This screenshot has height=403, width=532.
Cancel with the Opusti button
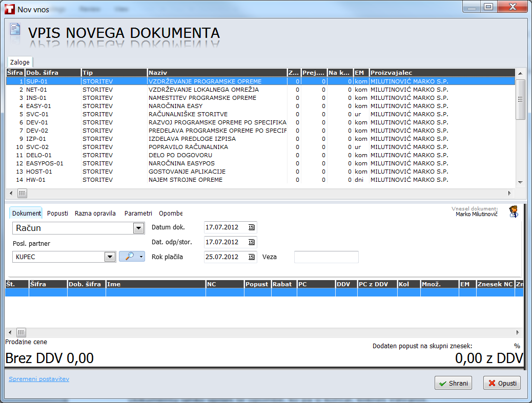pyautogui.click(x=502, y=383)
